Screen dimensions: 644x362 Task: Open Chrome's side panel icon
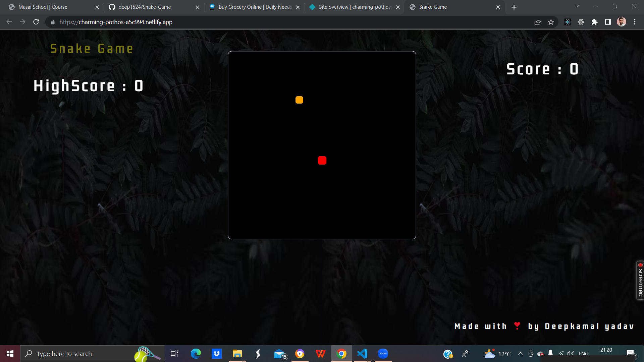point(607,22)
